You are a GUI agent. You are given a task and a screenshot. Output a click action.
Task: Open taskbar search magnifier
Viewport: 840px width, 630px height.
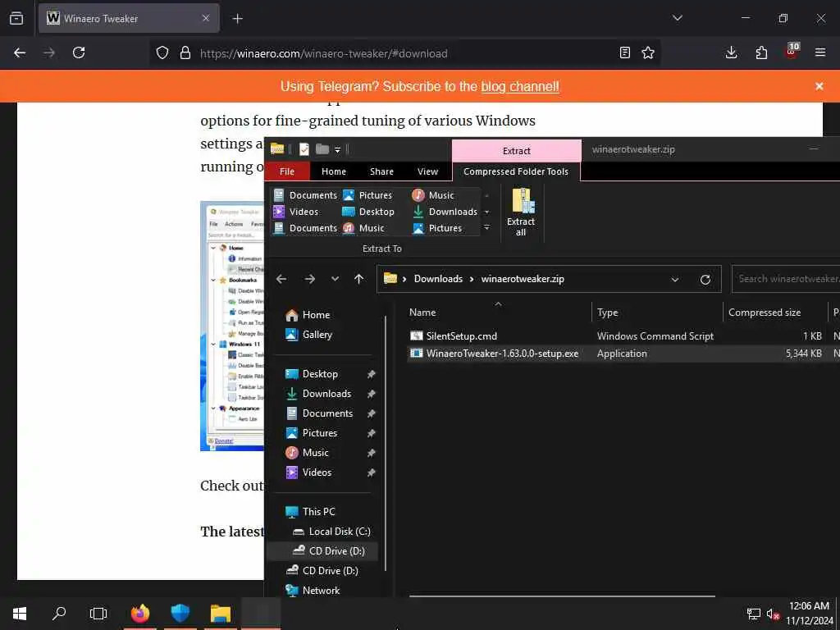pyautogui.click(x=59, y=613)
